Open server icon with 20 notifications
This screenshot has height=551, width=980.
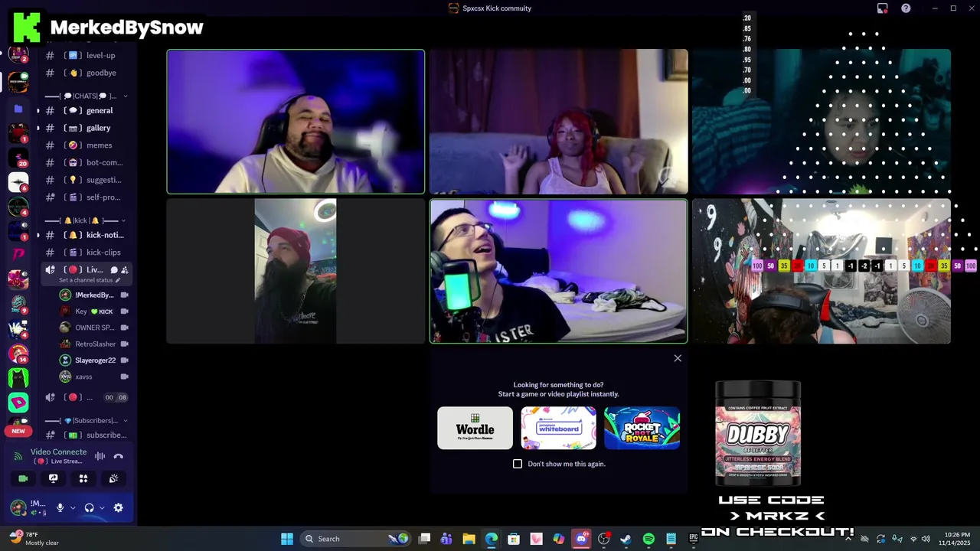coord(18,158)
